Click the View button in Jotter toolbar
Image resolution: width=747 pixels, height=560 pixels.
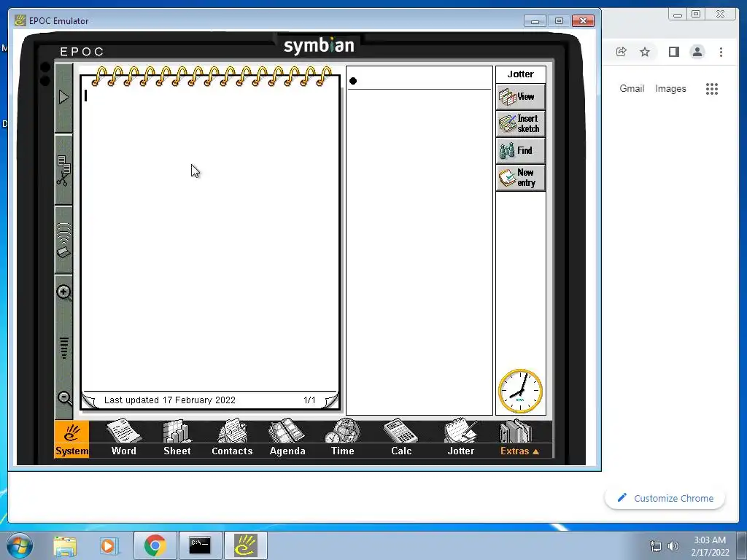tap(521, 97)
